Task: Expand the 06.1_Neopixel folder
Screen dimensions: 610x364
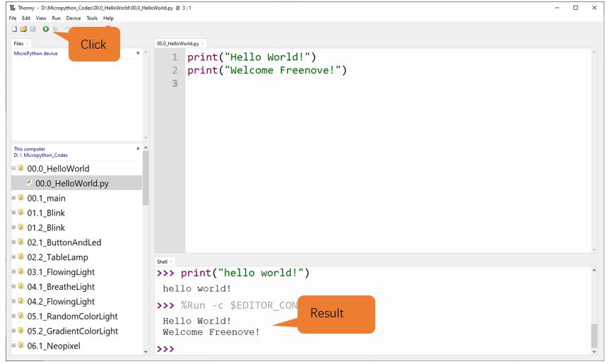Action: pyautogui.click(x=13, y=346)
